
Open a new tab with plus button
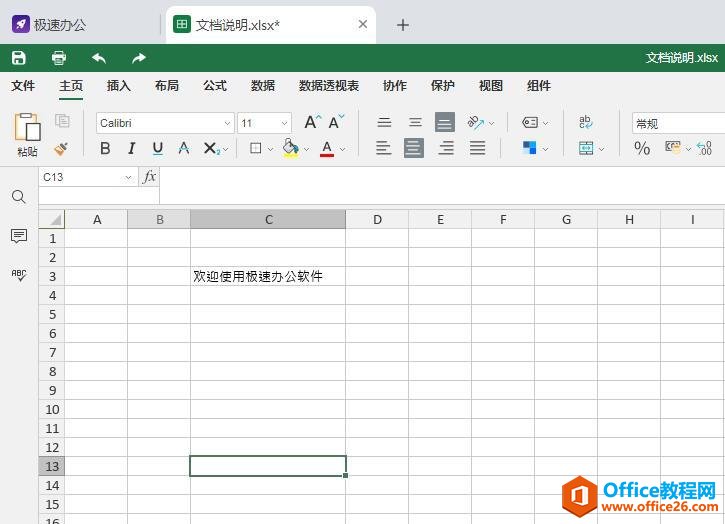coord(403,25)
